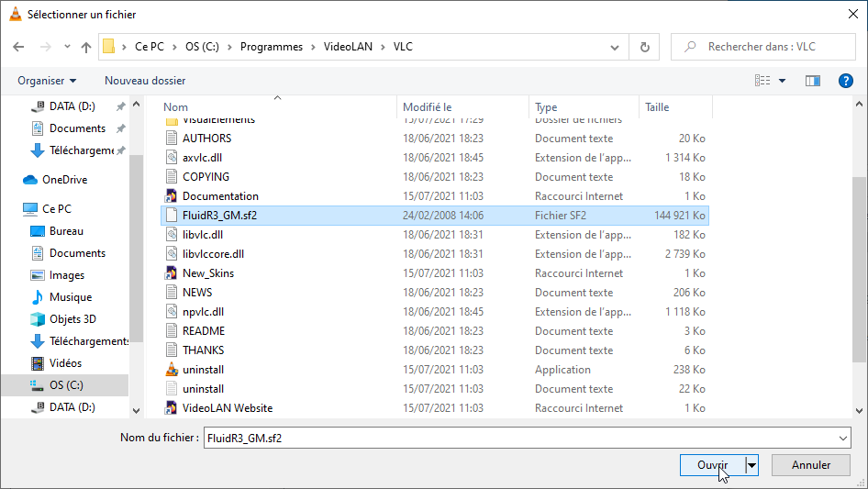
Task: Click file list scrollbar up arrow
Action: coord(859,104)
